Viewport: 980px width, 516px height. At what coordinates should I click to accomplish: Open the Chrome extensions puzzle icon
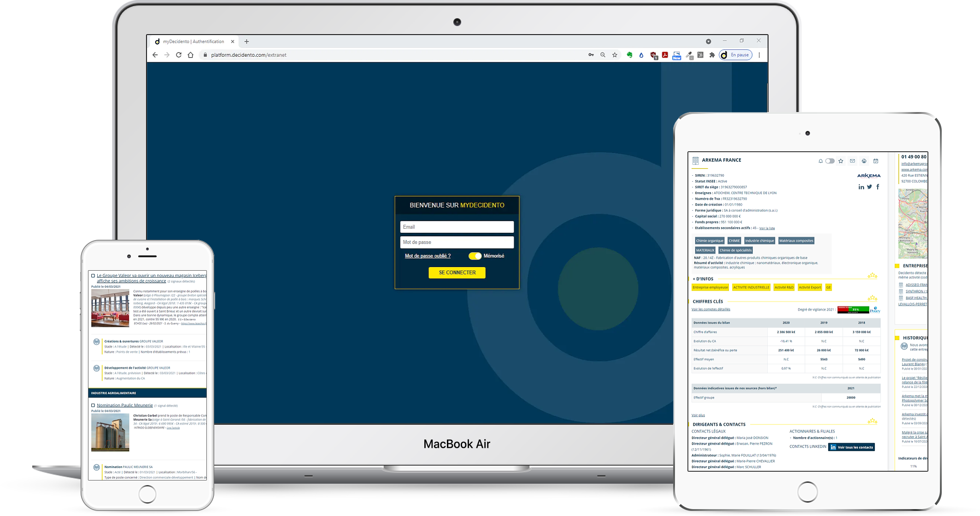coord(712,55)
